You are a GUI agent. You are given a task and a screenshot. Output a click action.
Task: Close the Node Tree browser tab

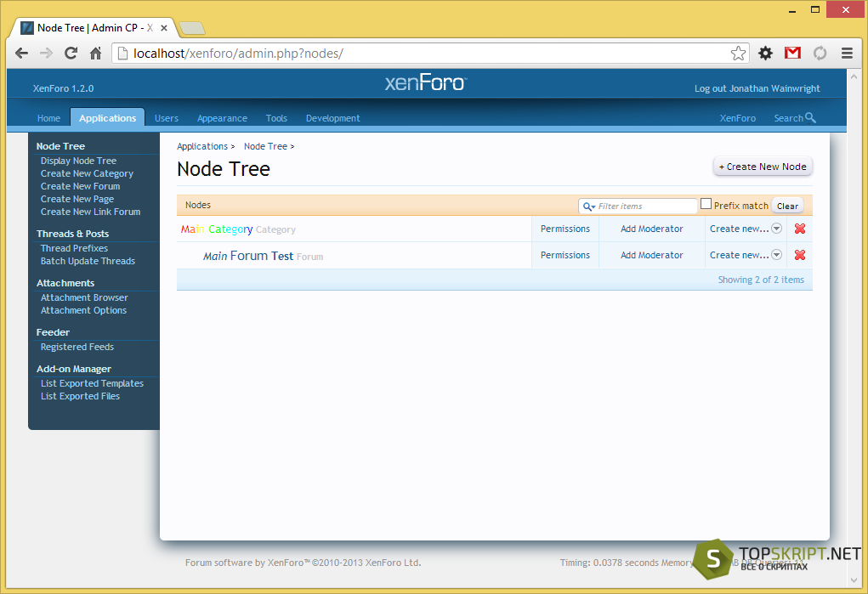pyautogui.click(x=164, y=28)
